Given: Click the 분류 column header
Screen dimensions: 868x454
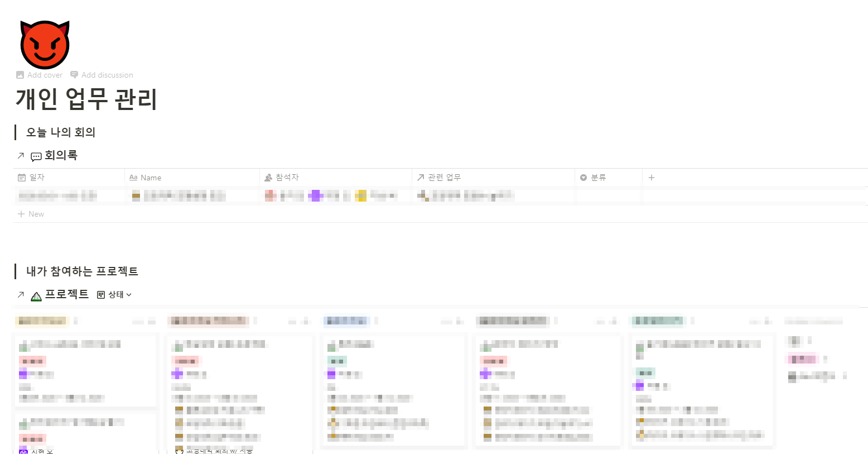Looking at the screenshot, I should tap(609, 177).
